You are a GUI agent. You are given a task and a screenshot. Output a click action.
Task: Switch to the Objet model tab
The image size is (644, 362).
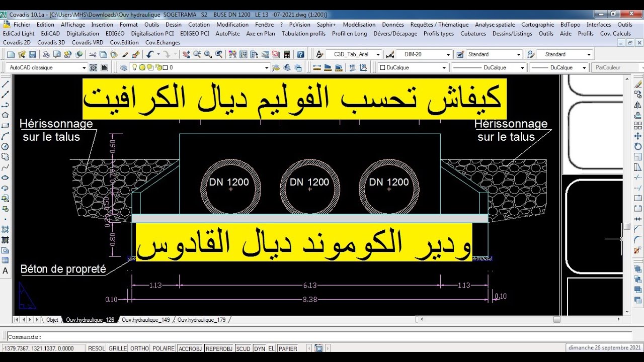(x=52, y=320)
